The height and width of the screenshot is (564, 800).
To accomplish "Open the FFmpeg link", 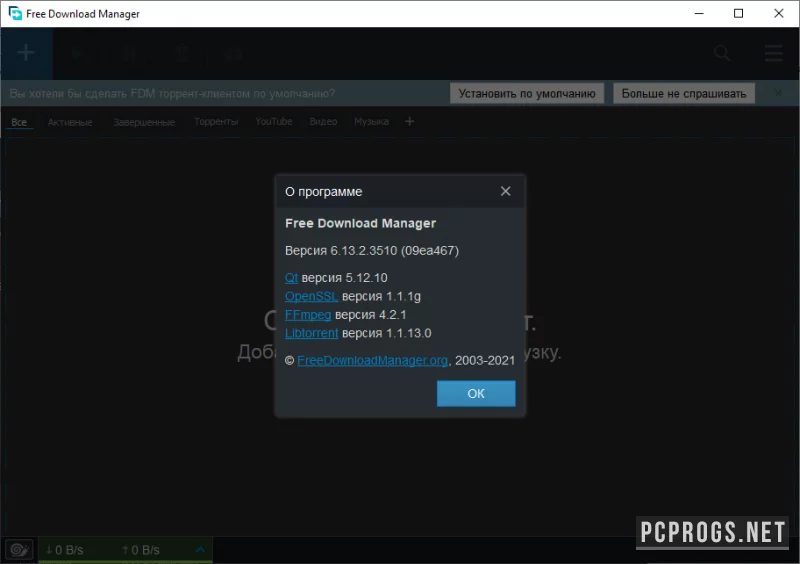I will [x=308, y=314].
